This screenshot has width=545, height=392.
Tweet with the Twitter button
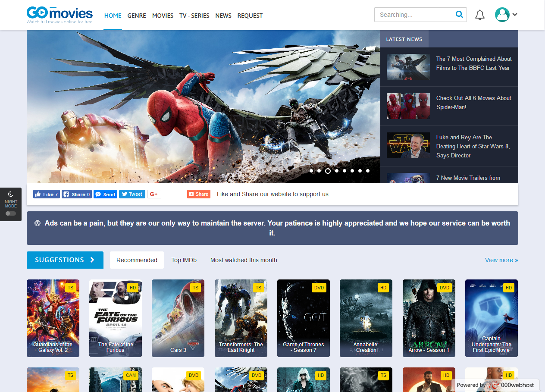coord(132,194)
